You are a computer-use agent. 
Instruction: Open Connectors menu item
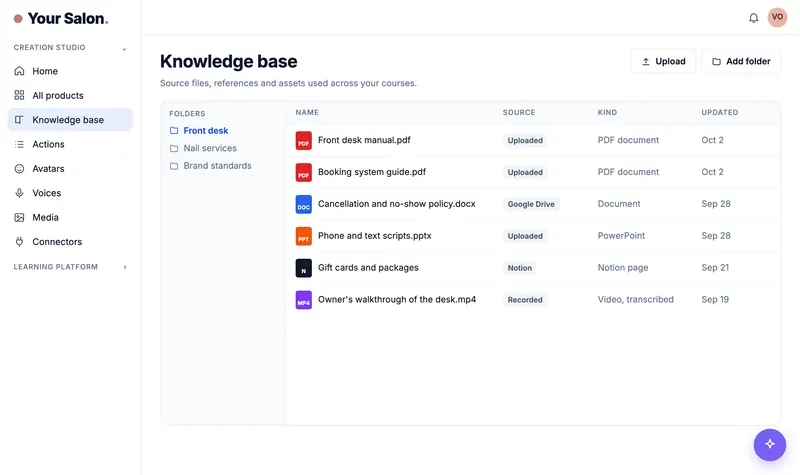[70, 242]
